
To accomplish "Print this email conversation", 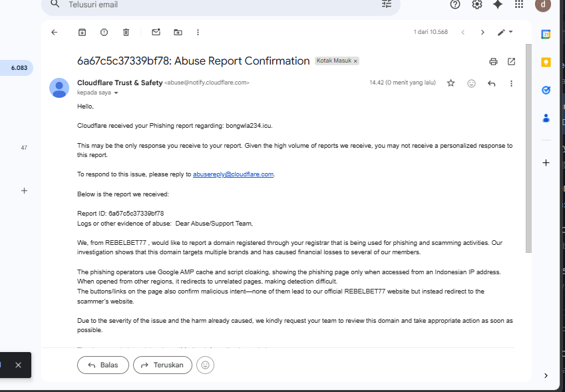I will tap(493, 62).
